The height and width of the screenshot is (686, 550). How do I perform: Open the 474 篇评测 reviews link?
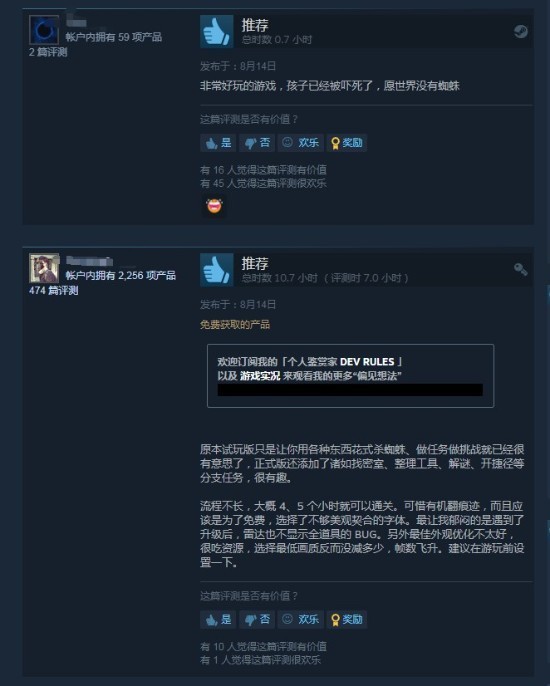point(53,290)
